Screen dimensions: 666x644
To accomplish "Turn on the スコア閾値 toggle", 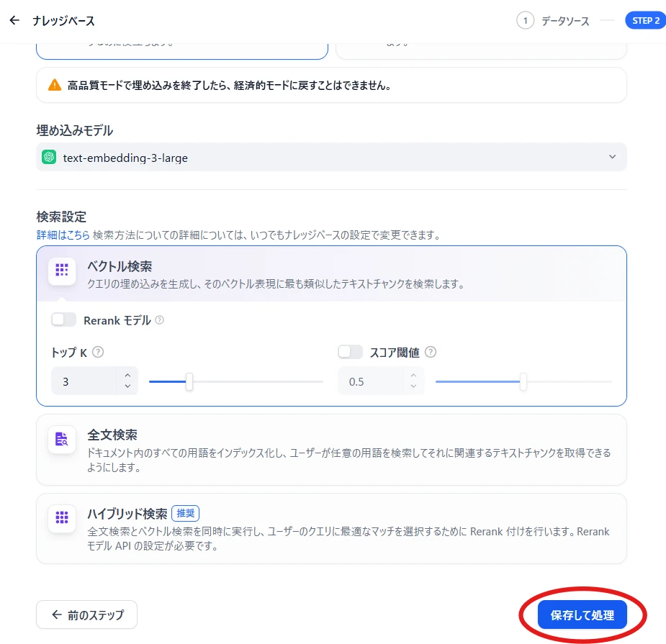I will click(x=350, y=352).
